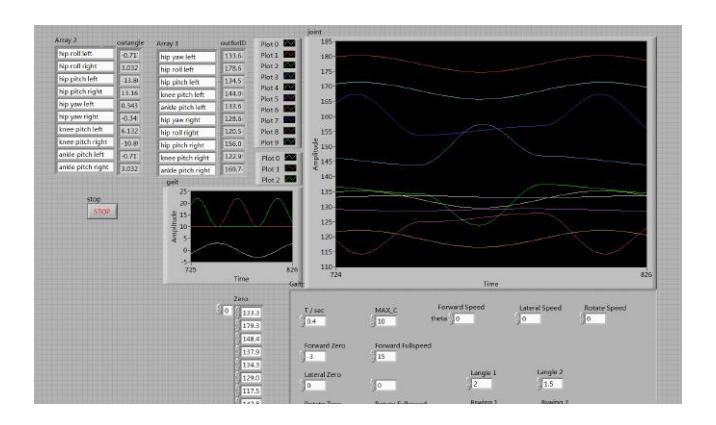Click the Plot 9 icon in the joint graph legend

(289, 142)
